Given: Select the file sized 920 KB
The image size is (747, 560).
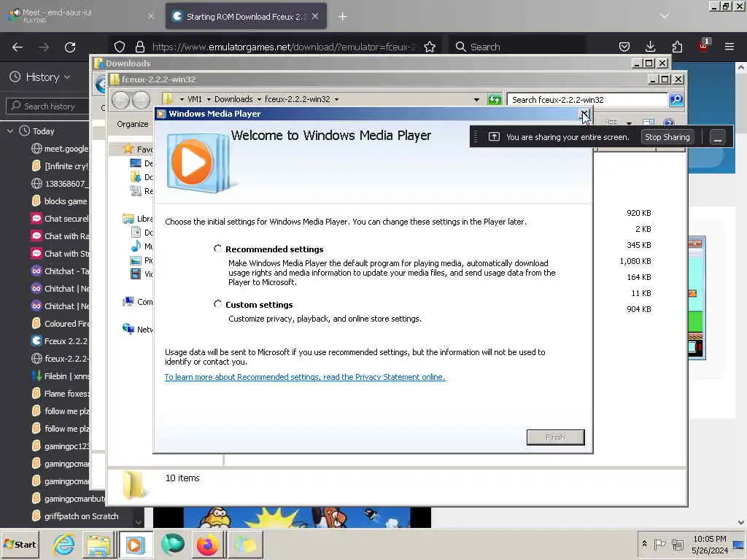Looking at the screenshot, I should point(639,213).
